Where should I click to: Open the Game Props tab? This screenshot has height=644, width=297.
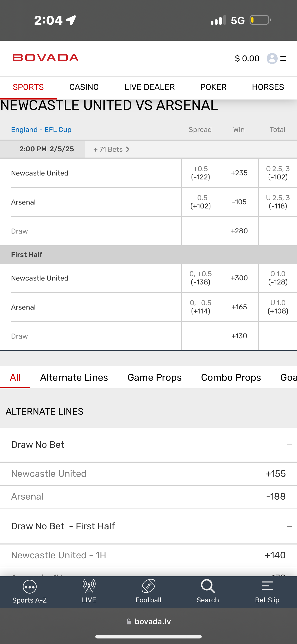pos(154,378)
